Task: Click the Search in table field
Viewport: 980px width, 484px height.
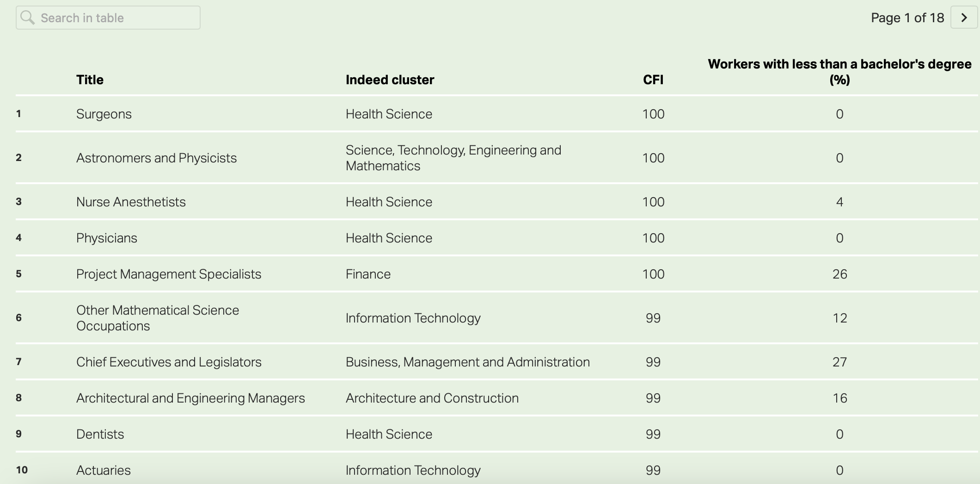Action: (116, 18)
